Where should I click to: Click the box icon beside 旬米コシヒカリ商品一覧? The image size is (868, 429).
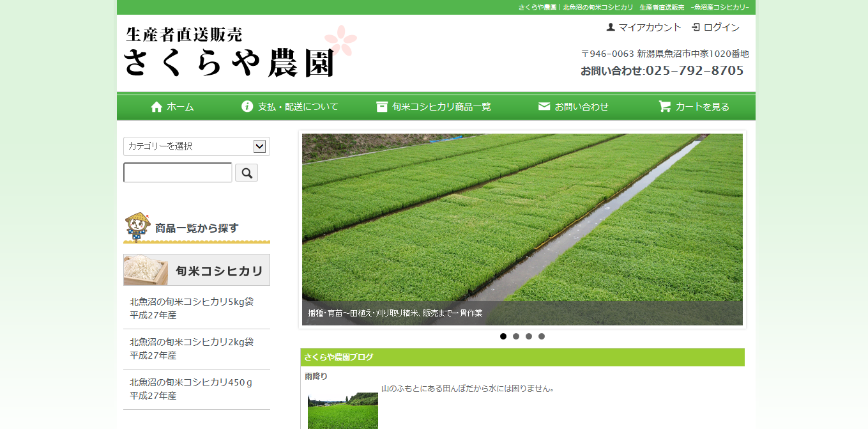pos(382,107)
